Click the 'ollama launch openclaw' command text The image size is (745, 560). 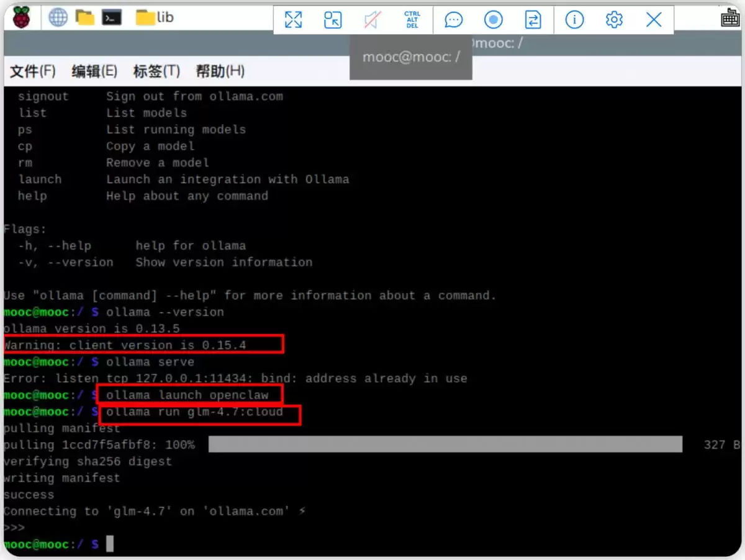[187, 395]
